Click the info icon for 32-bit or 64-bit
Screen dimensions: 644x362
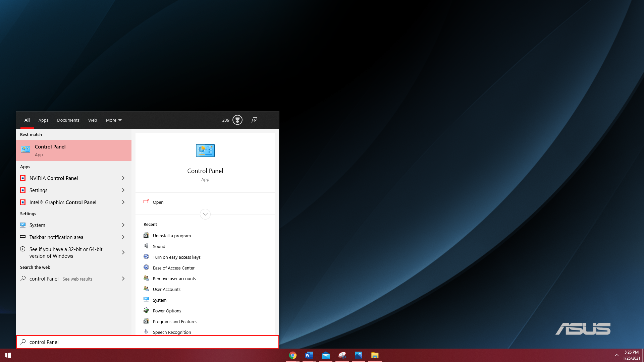(23, 249)
